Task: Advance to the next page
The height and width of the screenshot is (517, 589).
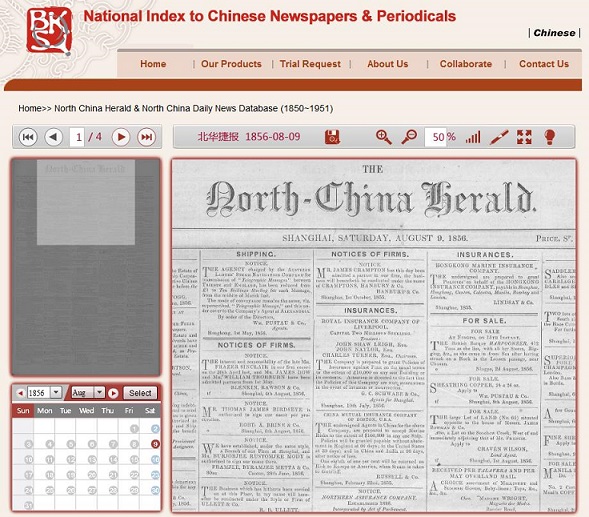Action: [x=121, y=137]
